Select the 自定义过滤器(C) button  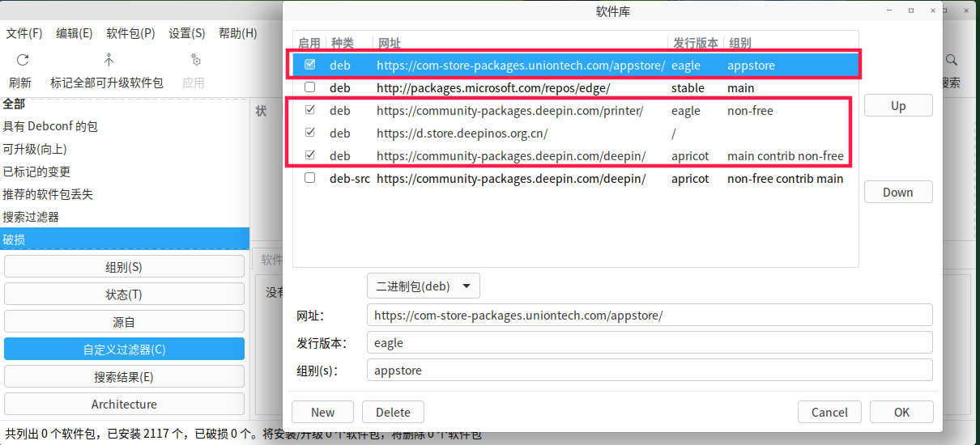[124, 350]
